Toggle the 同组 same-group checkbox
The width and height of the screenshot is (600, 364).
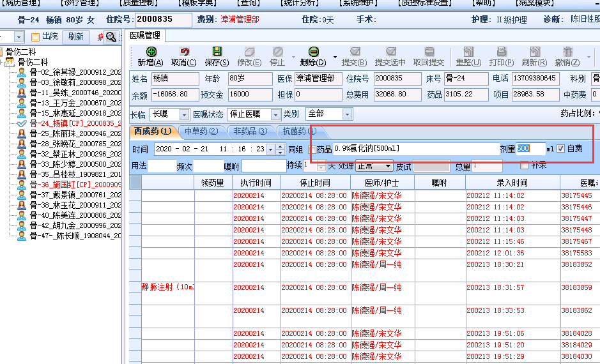(x=311, y=149)
